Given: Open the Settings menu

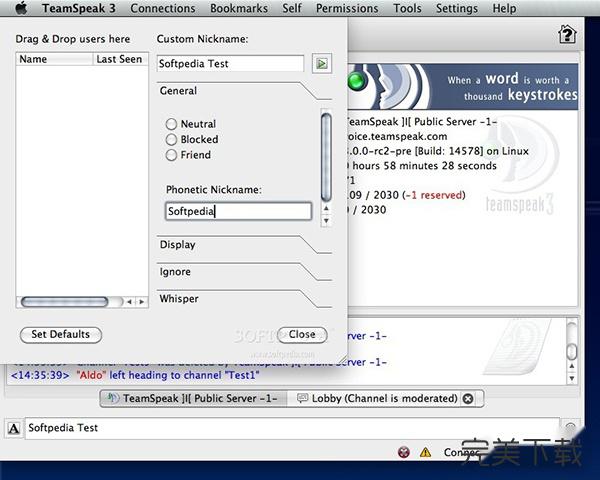Looking at the screenshot, I should click(457, 8).
